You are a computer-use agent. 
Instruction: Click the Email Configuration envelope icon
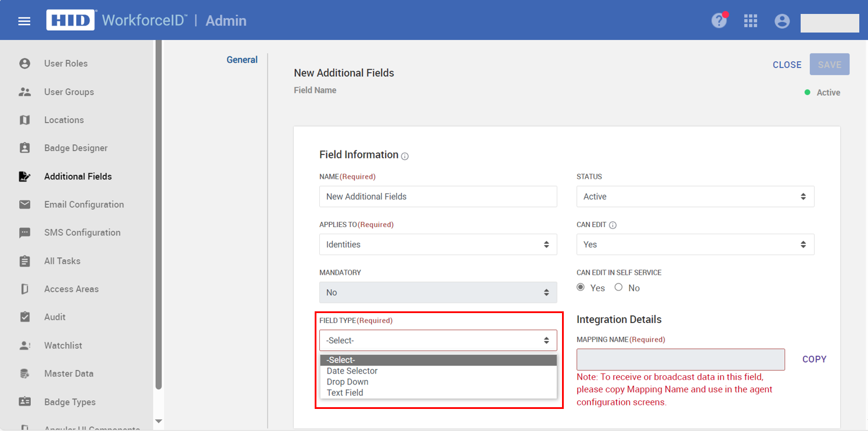click(24, 204)
